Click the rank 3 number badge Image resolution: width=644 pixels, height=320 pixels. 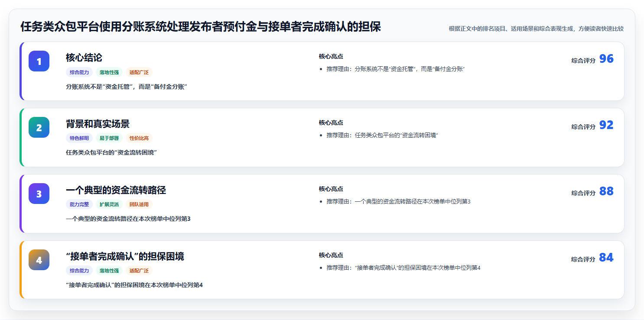pyautogui.click(x=39, y=194)
